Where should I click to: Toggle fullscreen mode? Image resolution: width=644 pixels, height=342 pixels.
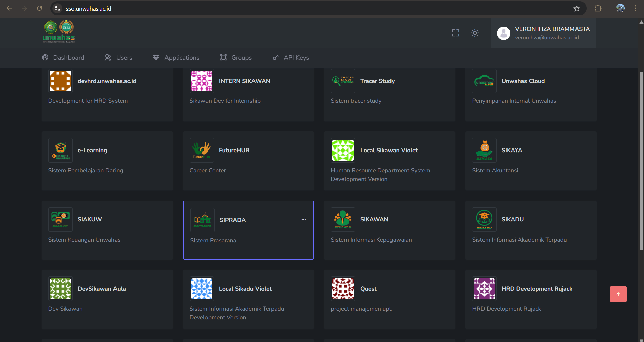[455, 33]
